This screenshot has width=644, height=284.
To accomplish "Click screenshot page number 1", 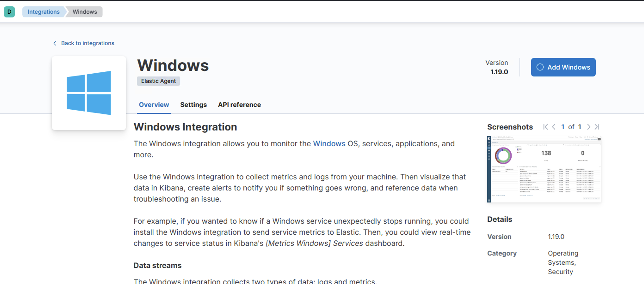I will [x=563, y=127].
